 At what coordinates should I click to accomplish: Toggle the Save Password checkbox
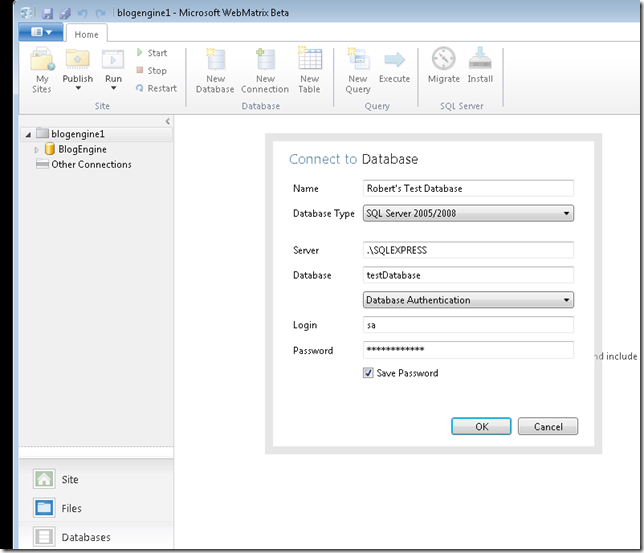368,373
